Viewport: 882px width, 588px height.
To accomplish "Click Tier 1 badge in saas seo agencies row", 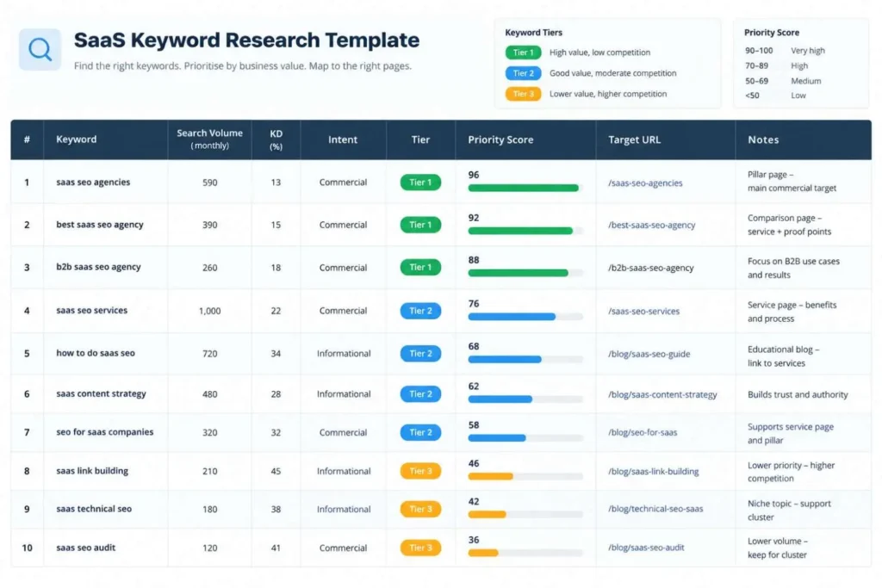I will coord(420,183).
